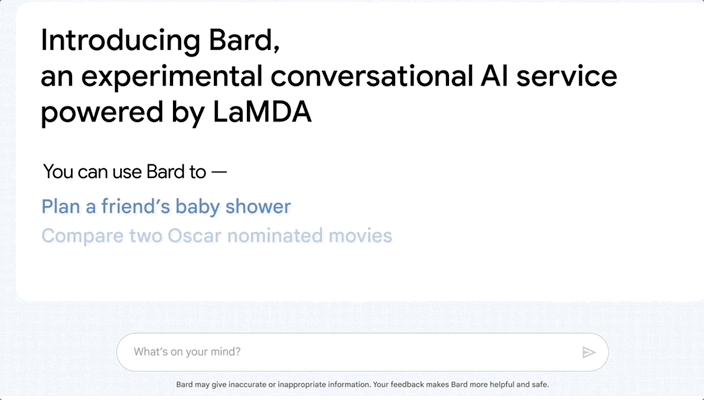Viewport: 704px width, 400px height.
Task: Click the word "conversational" in the heading
Action: coord(372,76)
